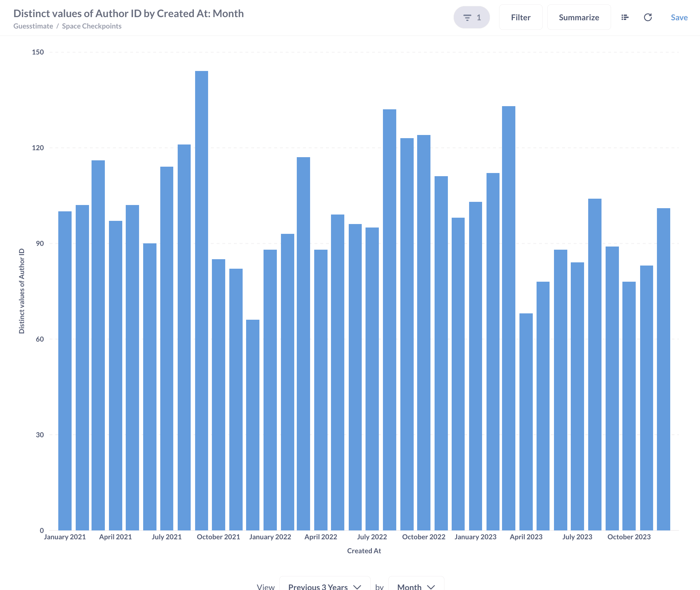
Task: Click the question title text
Action: (x=128, y=13)
